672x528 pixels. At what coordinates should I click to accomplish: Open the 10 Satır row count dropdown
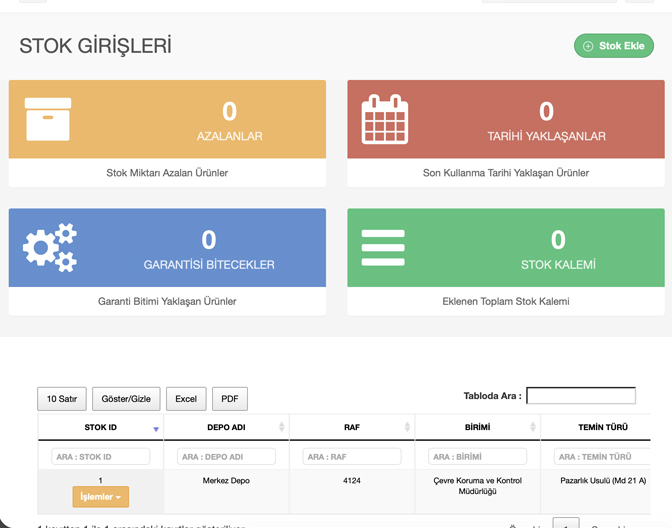tap(62, 399)
